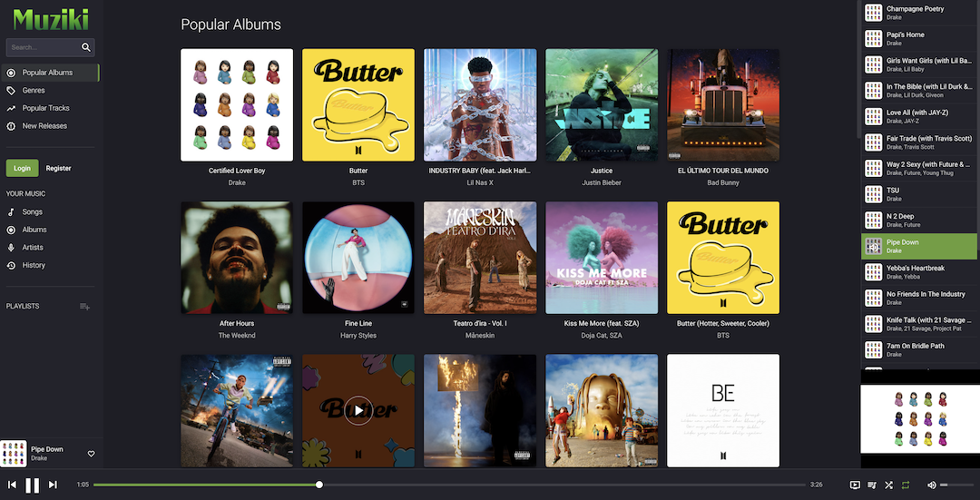Play TSU from the queue

click(918, 194)
